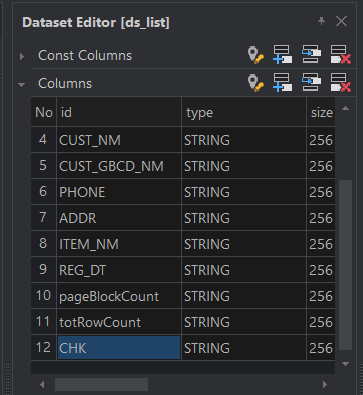Delete const column with red X icon

point(341,54)
